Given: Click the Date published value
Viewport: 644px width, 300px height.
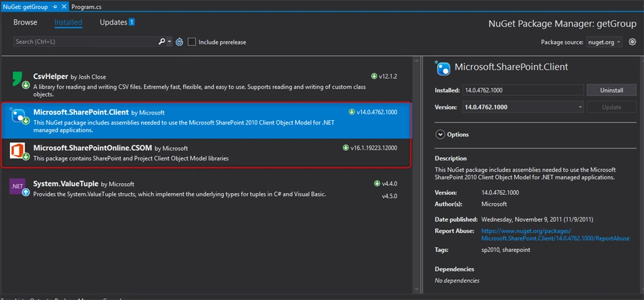Looking at the screenshot, I should tap(537, 219).
